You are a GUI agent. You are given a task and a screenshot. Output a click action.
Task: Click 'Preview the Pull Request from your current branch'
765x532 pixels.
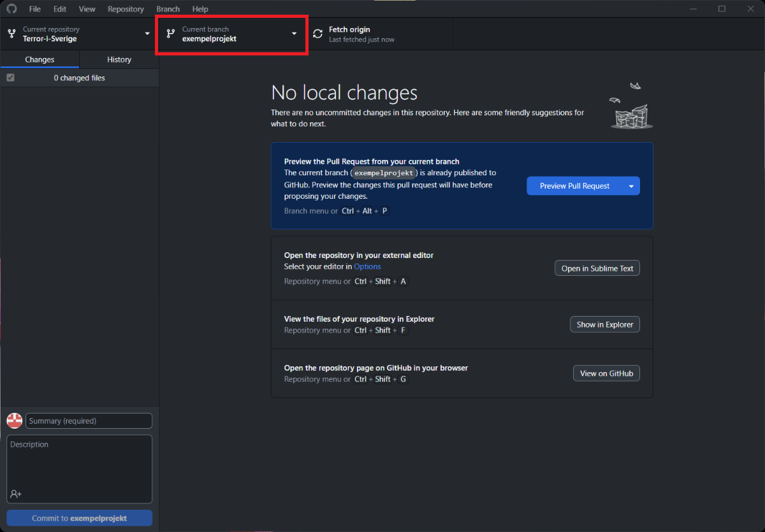[x=372, y=161]
